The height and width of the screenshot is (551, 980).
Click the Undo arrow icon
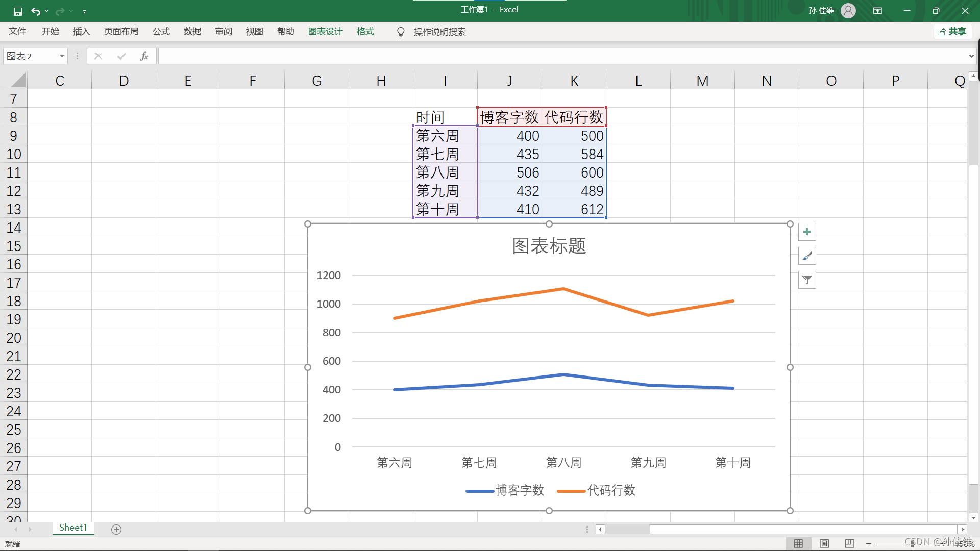coord(35,11)
